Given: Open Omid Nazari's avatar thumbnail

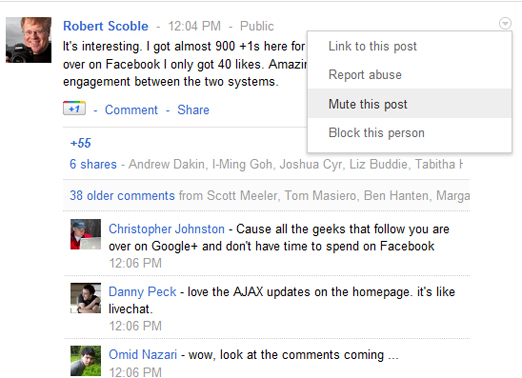Looking at the screenshot, I should (86, 361).
